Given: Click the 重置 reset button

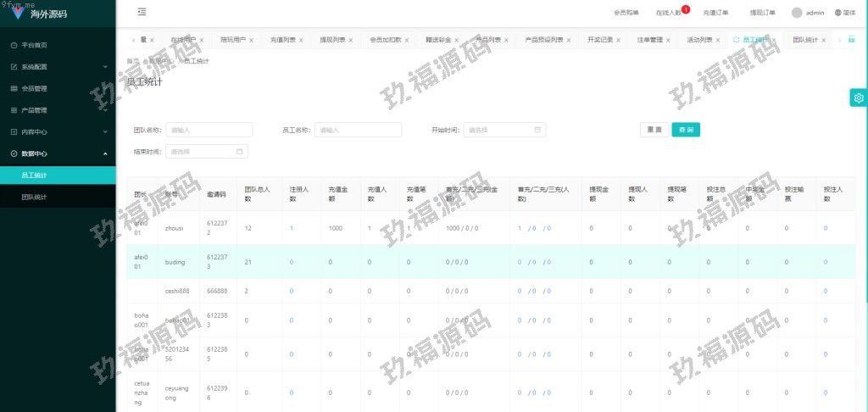Looking at the screenshot, I should pos(654,130).
